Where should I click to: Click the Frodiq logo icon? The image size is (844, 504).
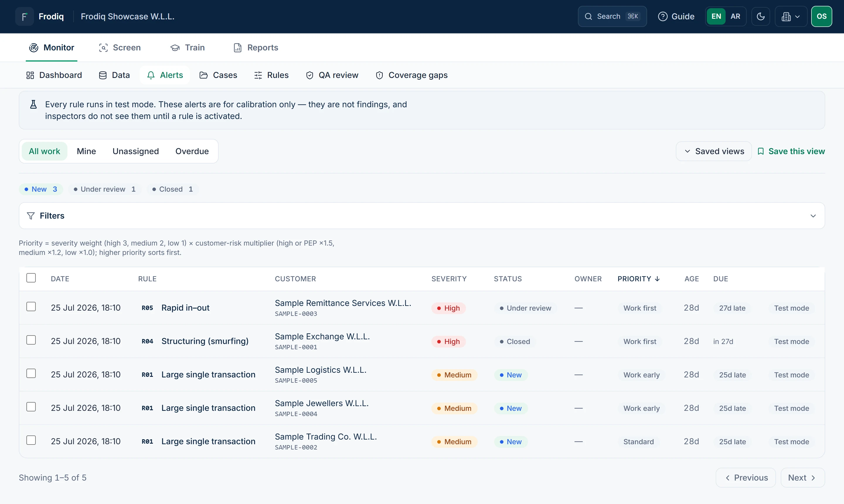click(24, 16)
